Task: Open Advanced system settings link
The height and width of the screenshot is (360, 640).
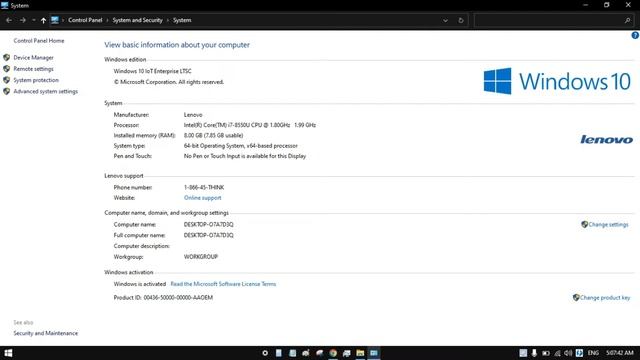Action: (45, 91)
